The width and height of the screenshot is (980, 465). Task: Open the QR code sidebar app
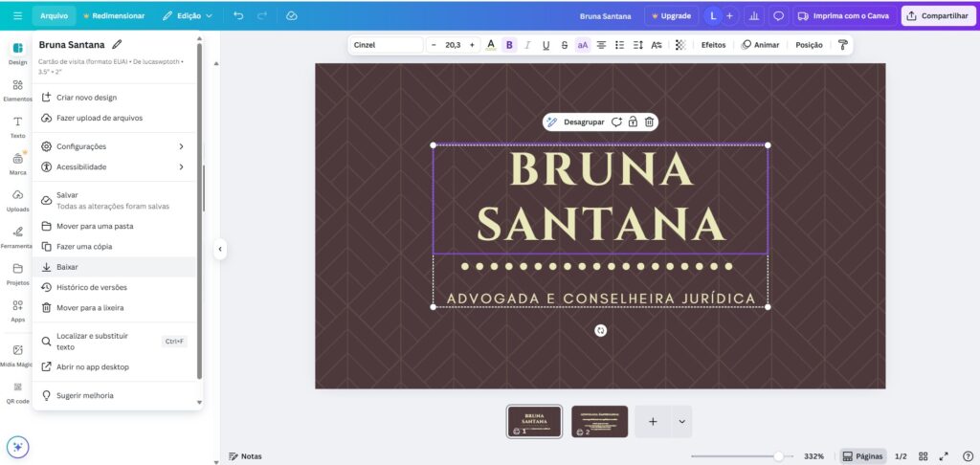click(x=17, y=392)
